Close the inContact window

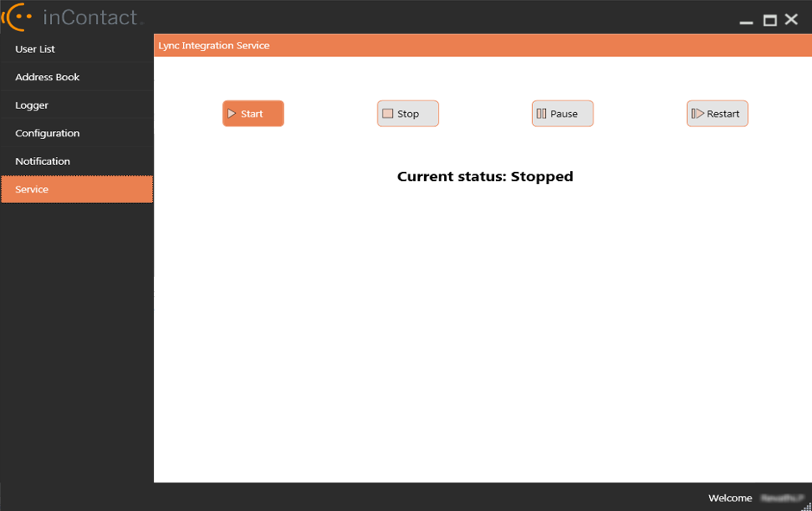point(791,20)
